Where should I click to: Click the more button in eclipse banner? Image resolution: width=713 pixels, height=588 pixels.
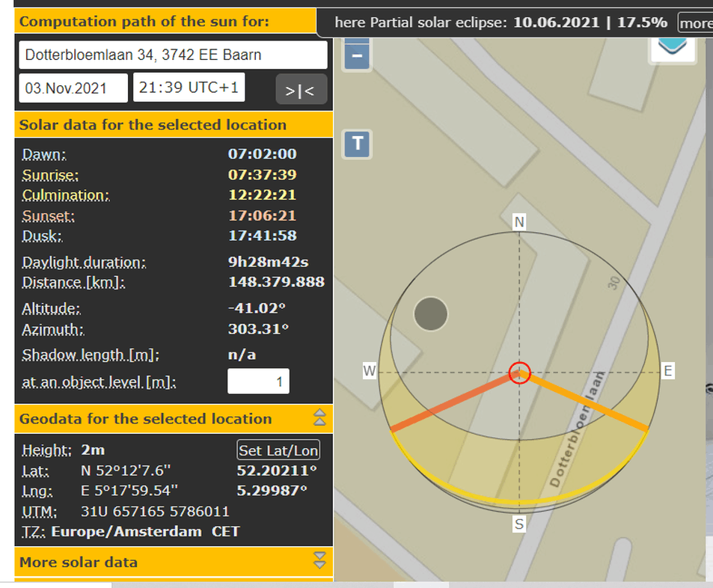(x=696, y=22)
